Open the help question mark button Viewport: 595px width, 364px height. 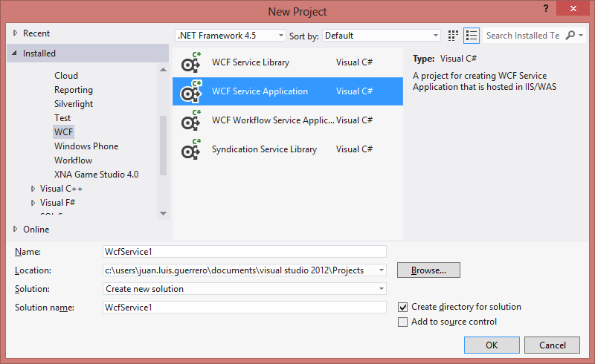545,8
